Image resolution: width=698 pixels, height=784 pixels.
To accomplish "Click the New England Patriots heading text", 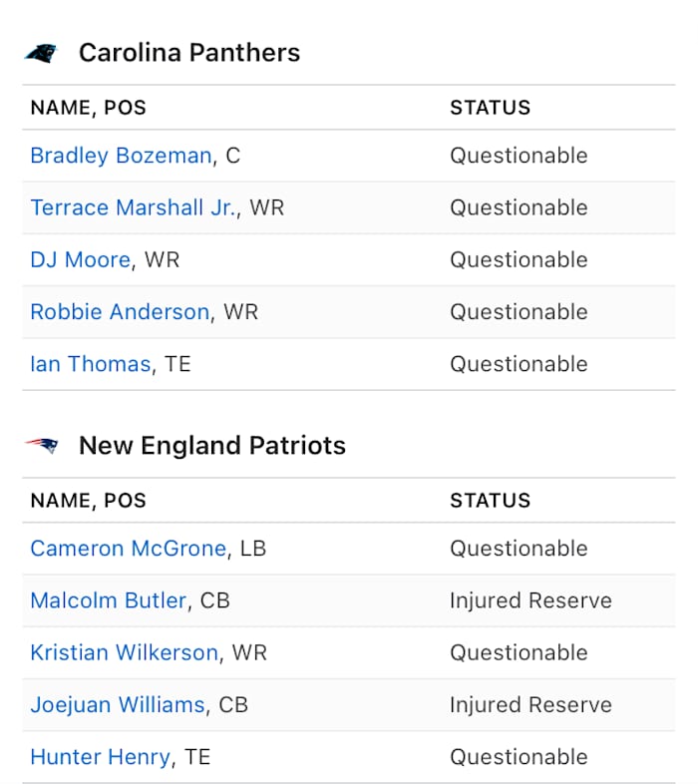I will click(x=212, y=445).
